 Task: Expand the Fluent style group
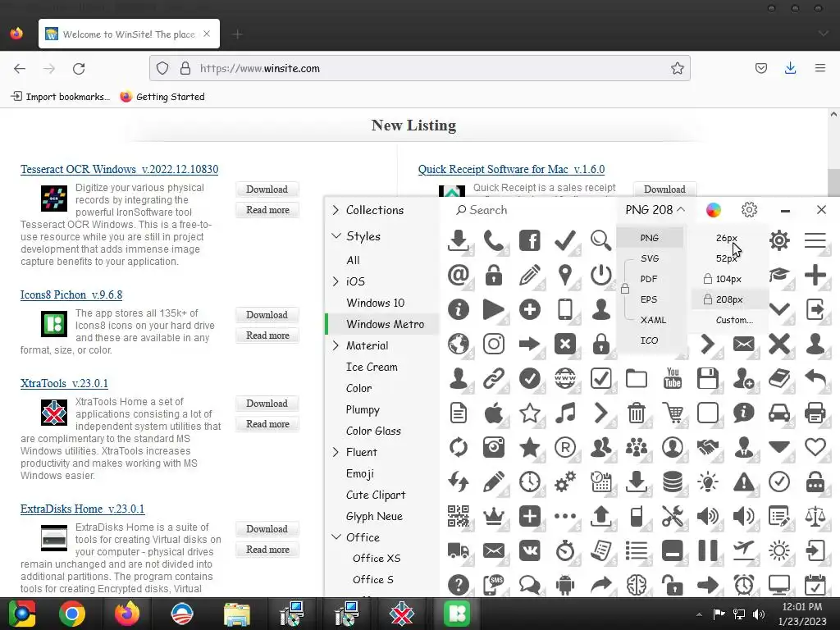click(336, 452)
